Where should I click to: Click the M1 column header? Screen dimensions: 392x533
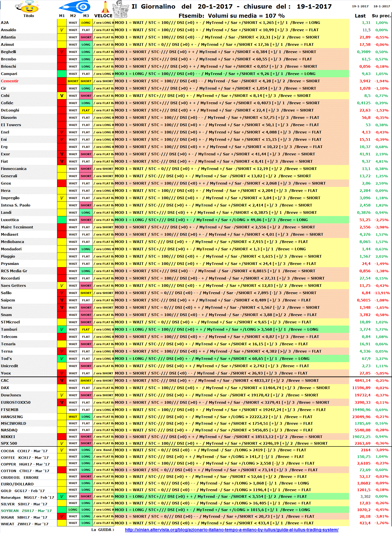click(x=62, y=16)
